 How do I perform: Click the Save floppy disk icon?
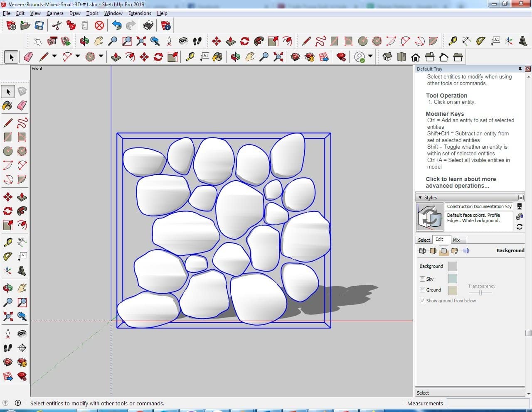(39, 26)
